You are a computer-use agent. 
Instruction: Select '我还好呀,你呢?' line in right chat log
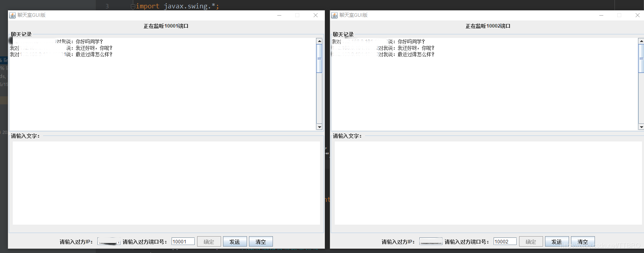[383, 48]
